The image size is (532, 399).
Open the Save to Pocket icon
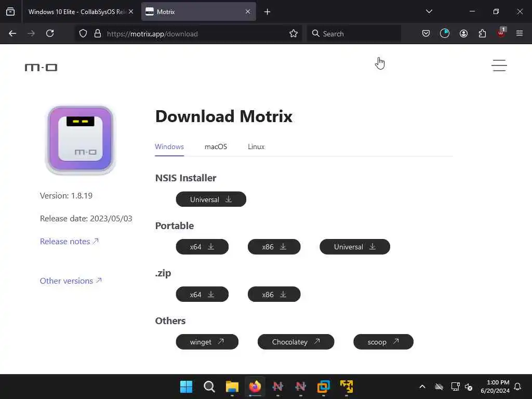click(426, 34)
